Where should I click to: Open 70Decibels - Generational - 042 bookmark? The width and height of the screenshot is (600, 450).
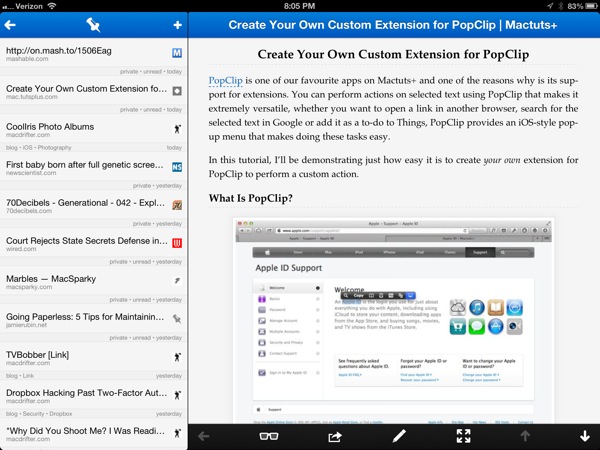tap(94, 209)
